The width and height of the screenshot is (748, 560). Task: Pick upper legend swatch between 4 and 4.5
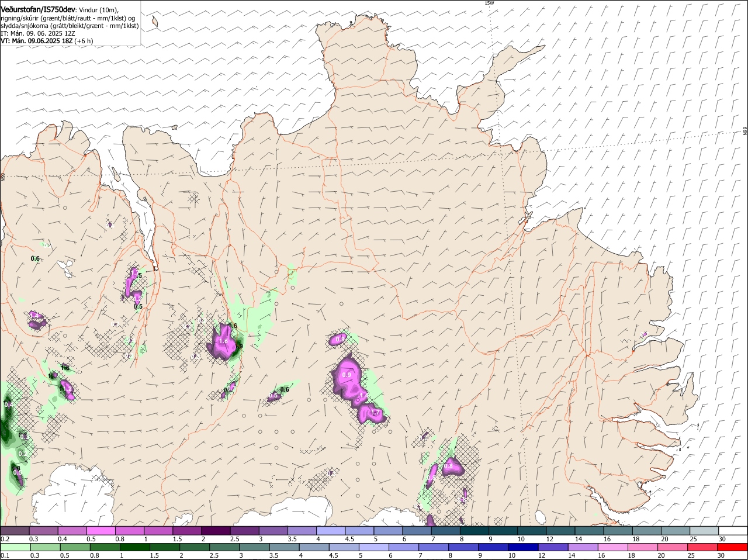tap(330, 530)
